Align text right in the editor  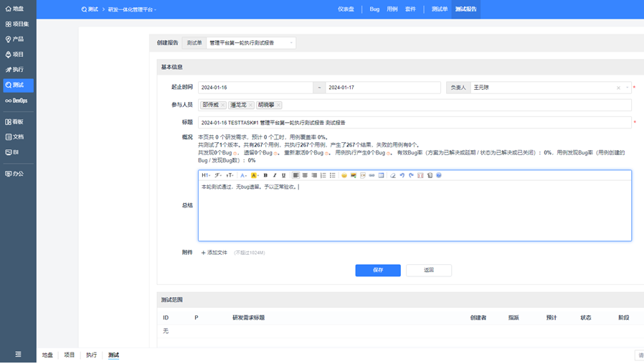(314, 175)
